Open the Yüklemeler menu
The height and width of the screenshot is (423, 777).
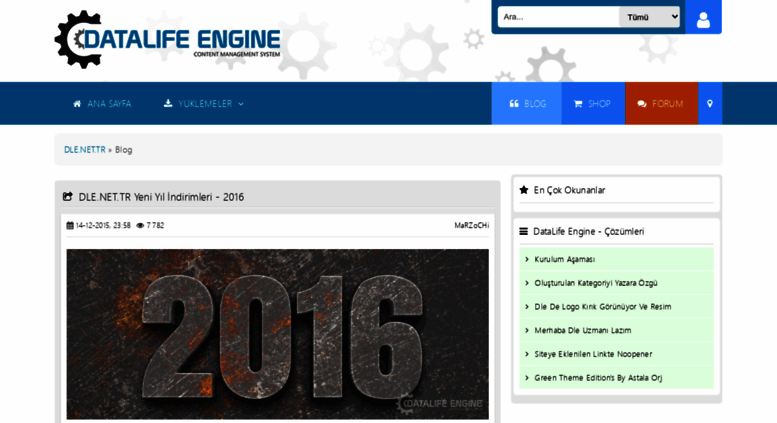[x=204, y=104]
